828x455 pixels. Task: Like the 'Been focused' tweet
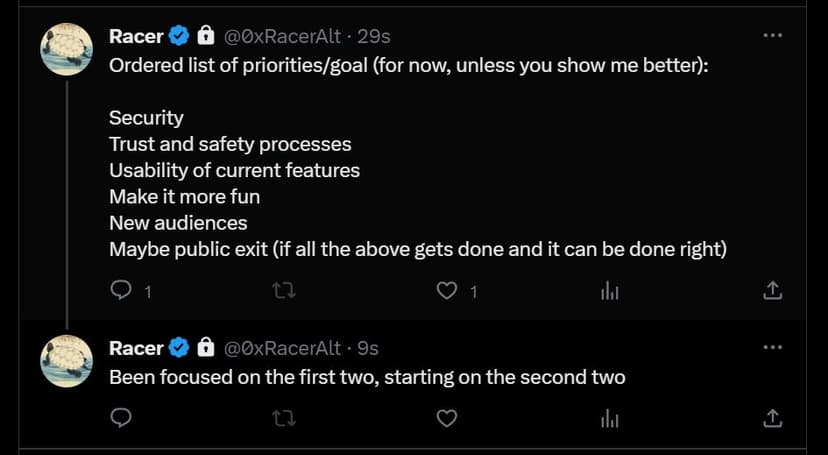[x=447, y=419]
